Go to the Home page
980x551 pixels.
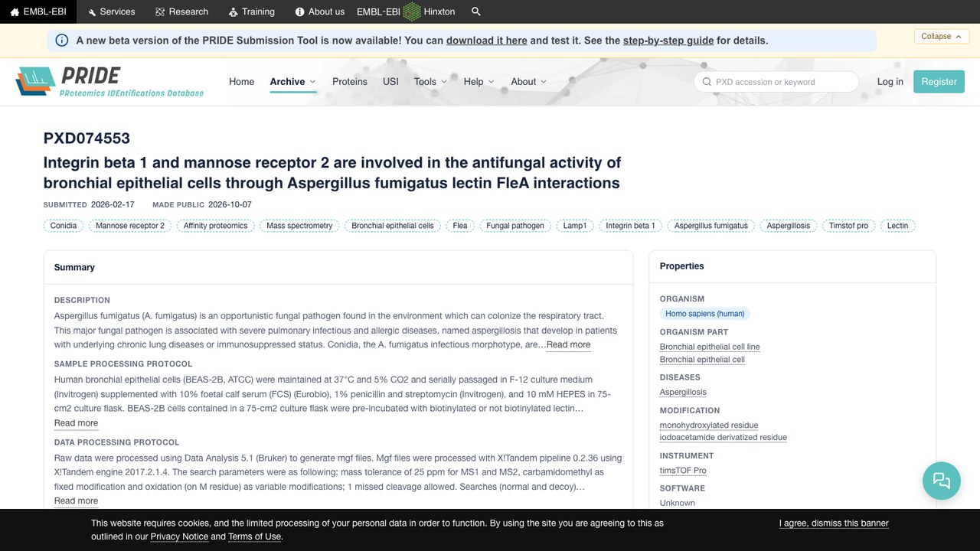[241, 82]
